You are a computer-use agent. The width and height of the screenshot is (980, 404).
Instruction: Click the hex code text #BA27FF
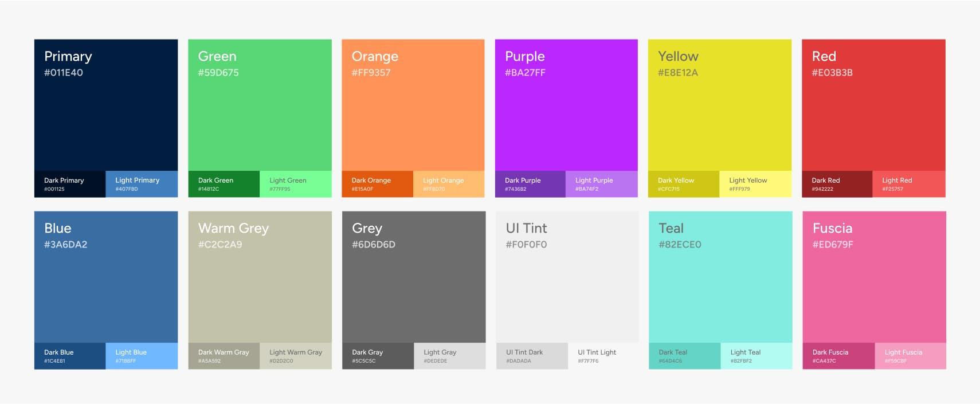[x=525, y=73]
